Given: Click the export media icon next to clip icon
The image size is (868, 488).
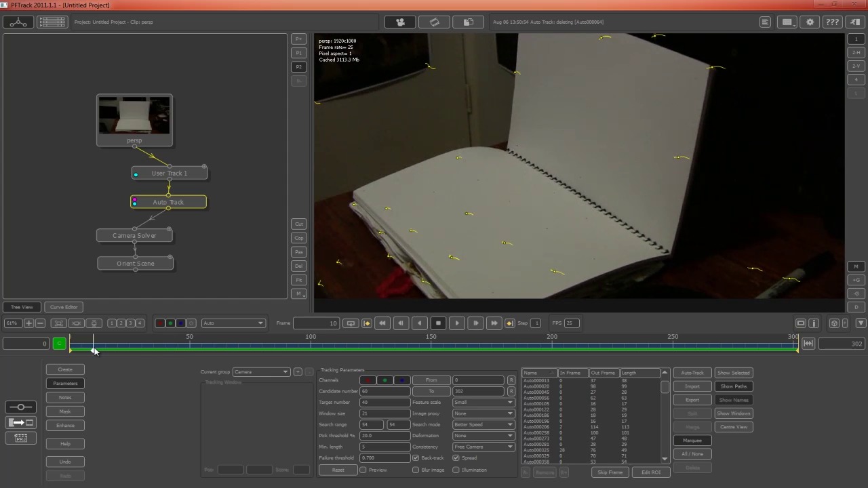Looking at the screenshot, I should 468,22.
